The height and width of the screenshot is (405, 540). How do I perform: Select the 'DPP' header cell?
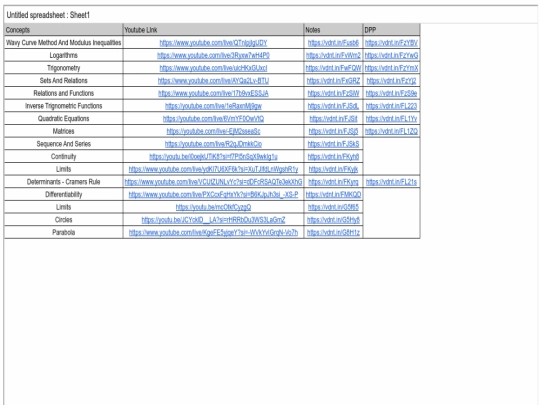point(391,30)
